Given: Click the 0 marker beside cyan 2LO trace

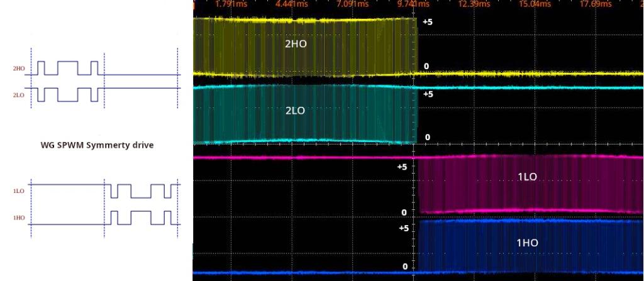Looking at the screenshot, I should click(x=428, y=137).
